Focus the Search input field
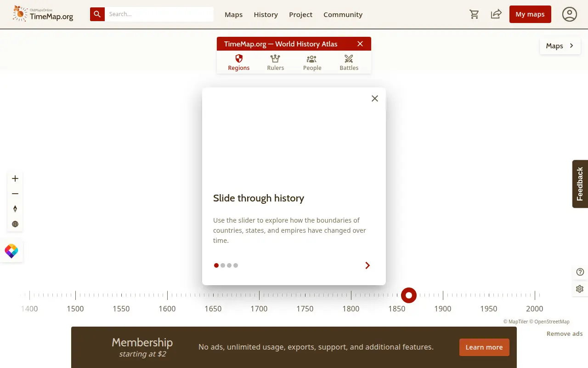This screenshot has height=368, width=588. click(x=159, y=14)
